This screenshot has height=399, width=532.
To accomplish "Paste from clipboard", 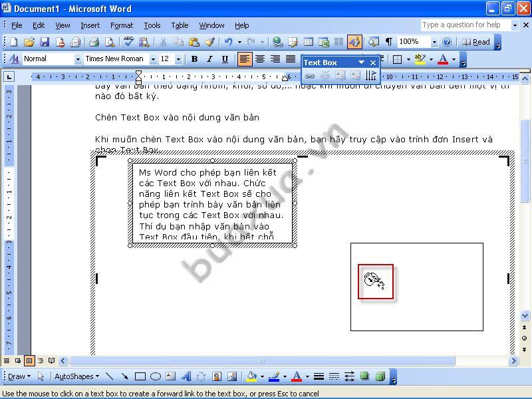I will (194, 42).
